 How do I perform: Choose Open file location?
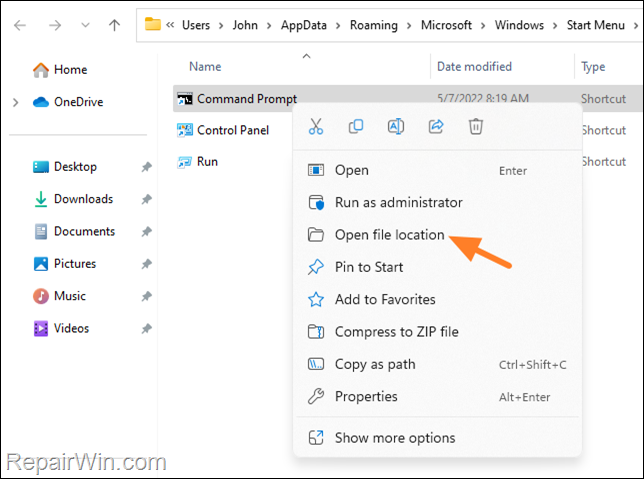(x=437, y=235)
